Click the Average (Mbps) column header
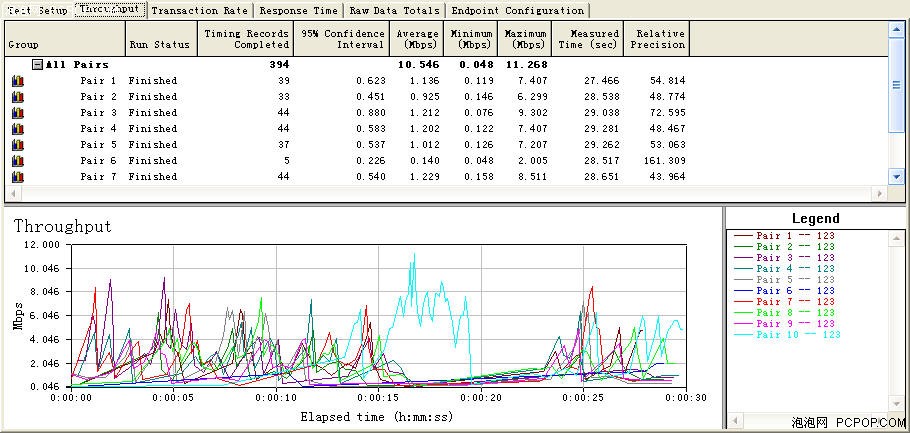The height and width of the screenshot is (433, 910). tap(417, 39)
